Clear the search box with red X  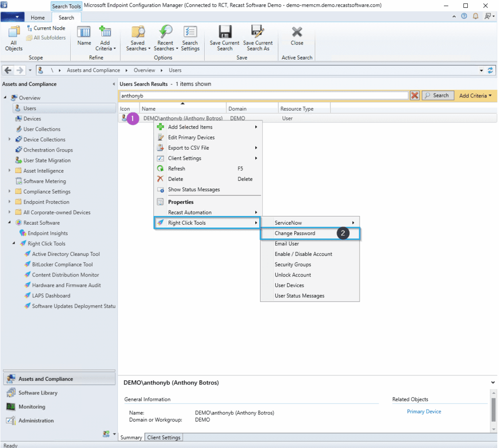click(415, 96)
